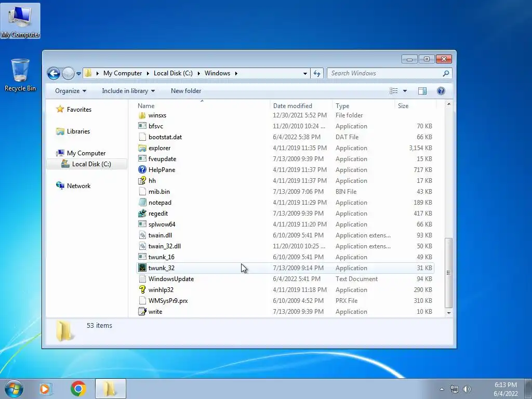The width and height of the screenshot is (532, 399).
Task: Click the Forward navigation arrow button
Action: 68,73
